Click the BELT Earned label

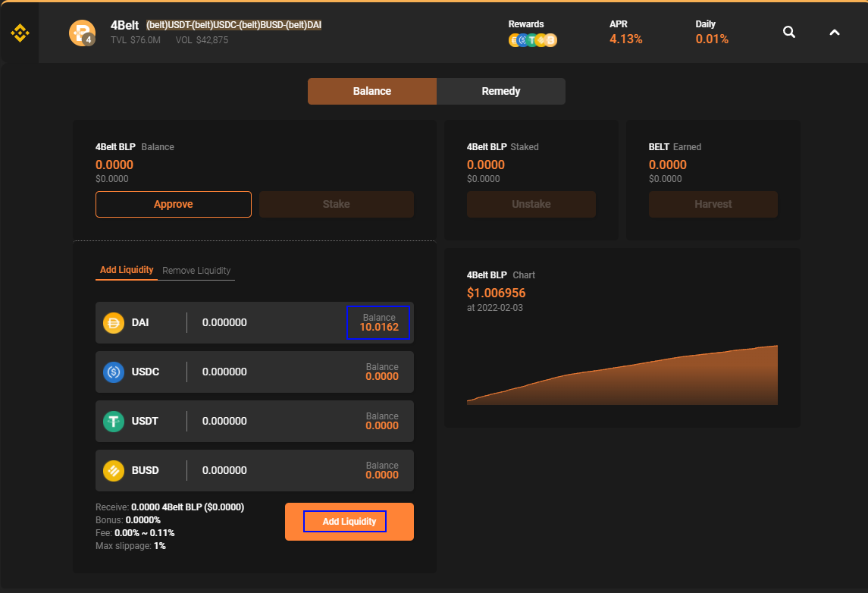coord(675,146)
